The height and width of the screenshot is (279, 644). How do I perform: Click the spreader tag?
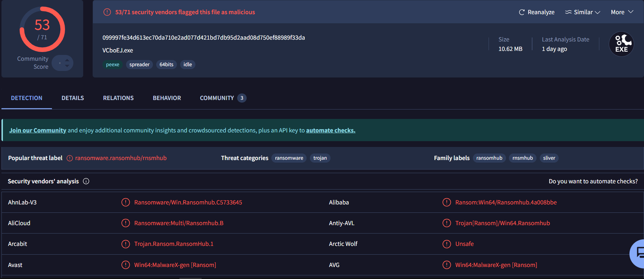(x=139, y=65)
